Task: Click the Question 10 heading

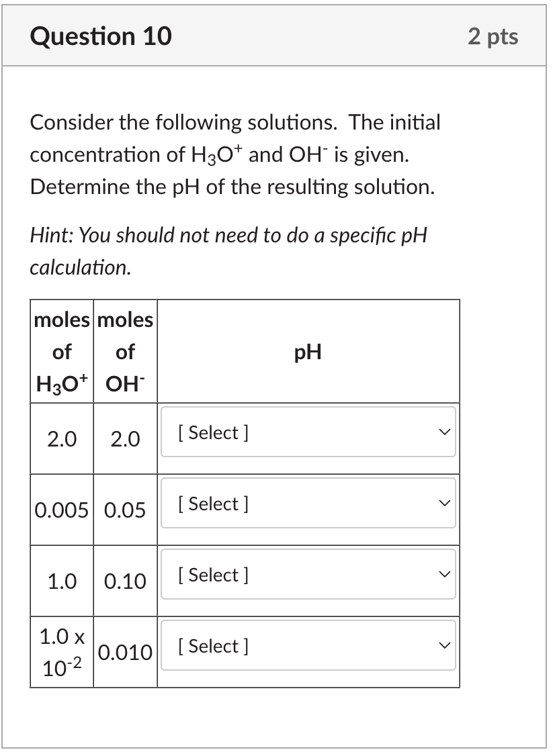Action: [100, 36]
